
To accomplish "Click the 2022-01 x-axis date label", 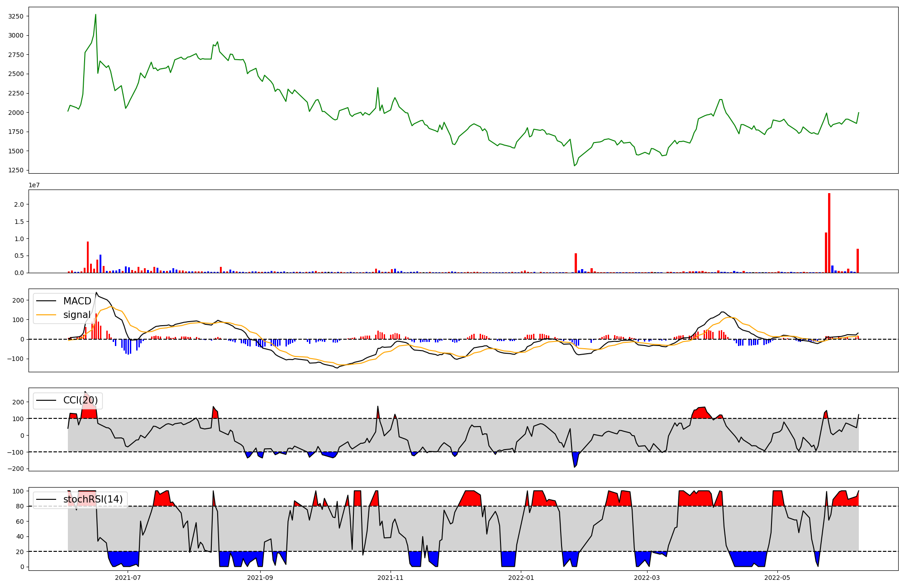I will pyautogui.click(x=521, y=578).
